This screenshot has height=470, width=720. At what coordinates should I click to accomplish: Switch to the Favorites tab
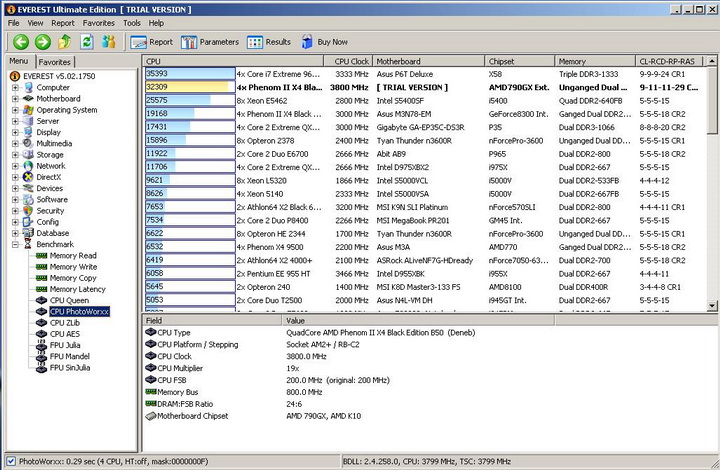pos(54,62)
